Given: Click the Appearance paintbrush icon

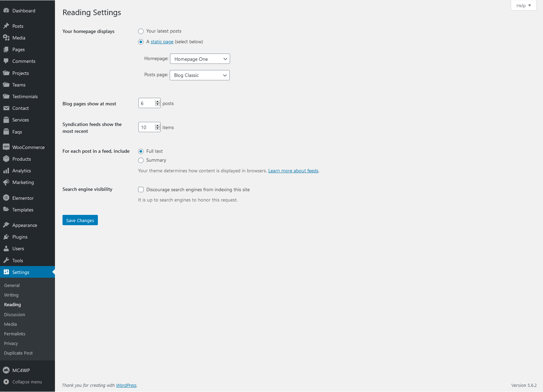Looking at the screenshot, I should click(x=6, y=225).
